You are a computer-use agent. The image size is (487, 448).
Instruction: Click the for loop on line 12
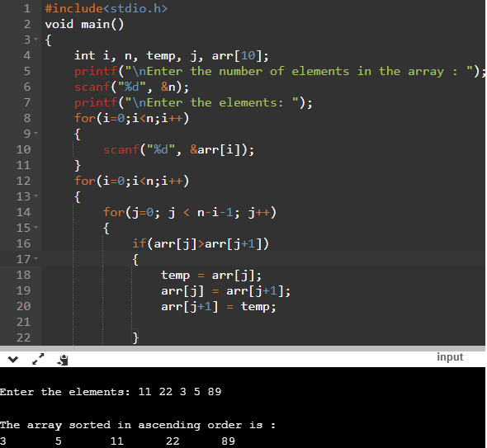131,182
